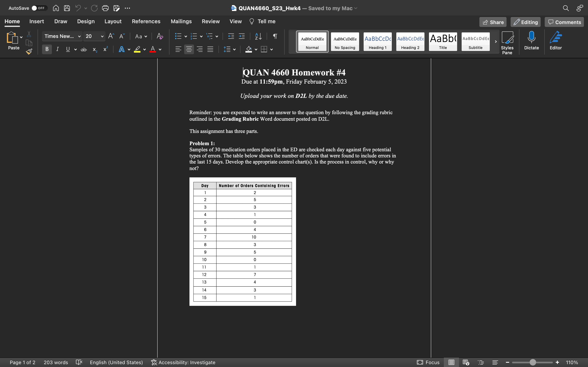
Task: Click the zoom slider handle
Action: [533, 362]
